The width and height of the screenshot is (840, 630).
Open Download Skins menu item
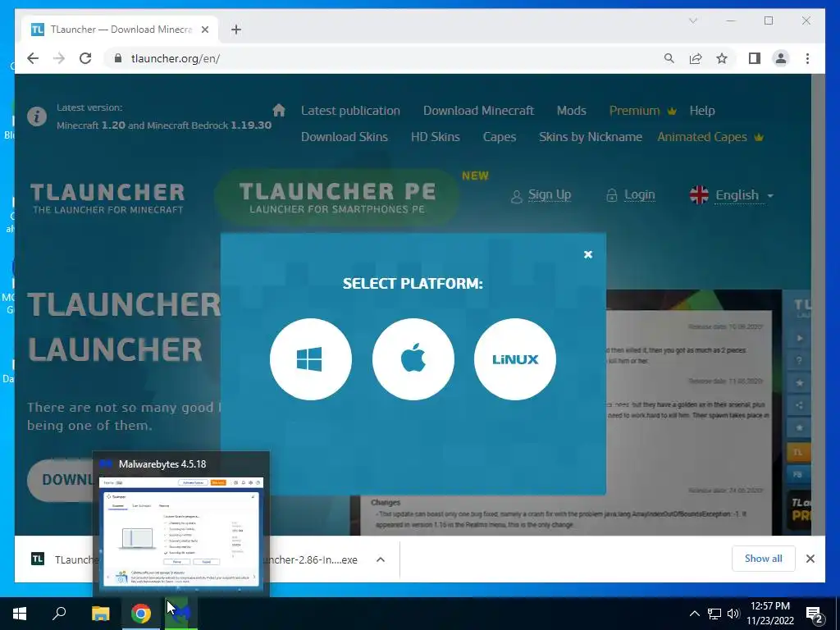click(x=344, y=137)
